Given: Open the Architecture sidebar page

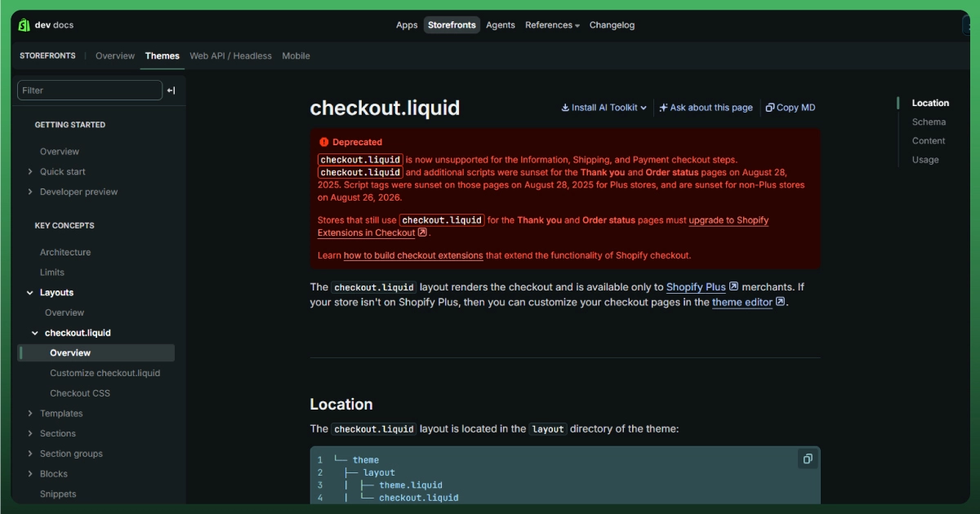Looking at the screenshot, I should tap(65, 252).
